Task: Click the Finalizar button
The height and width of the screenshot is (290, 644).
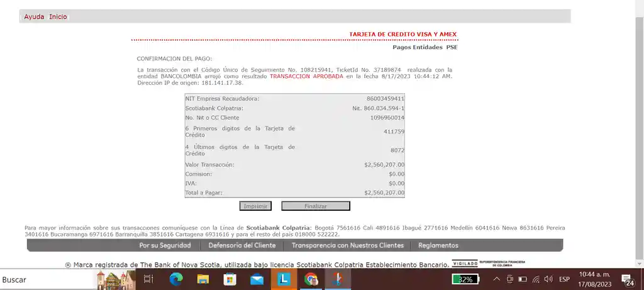Action: [316, 206]
